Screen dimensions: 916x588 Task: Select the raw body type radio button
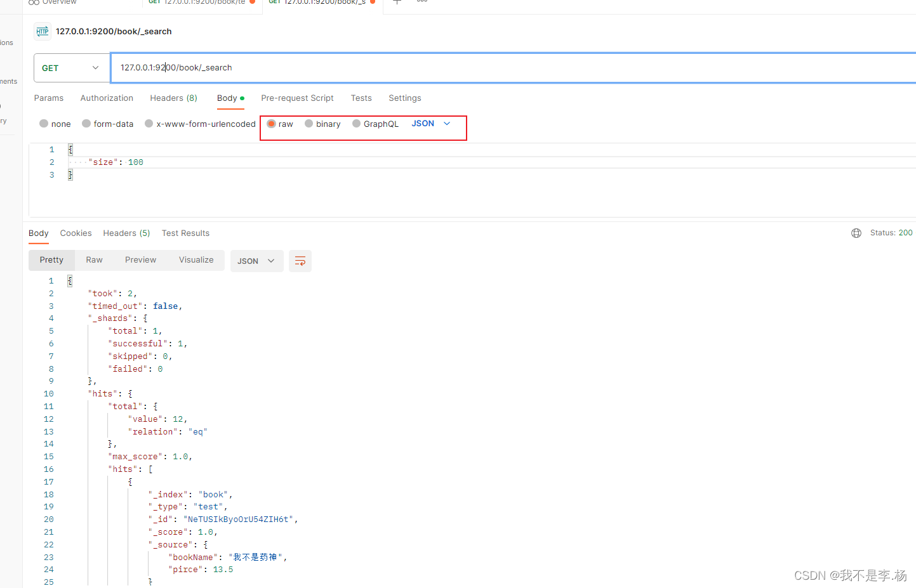tap(272, 124)
